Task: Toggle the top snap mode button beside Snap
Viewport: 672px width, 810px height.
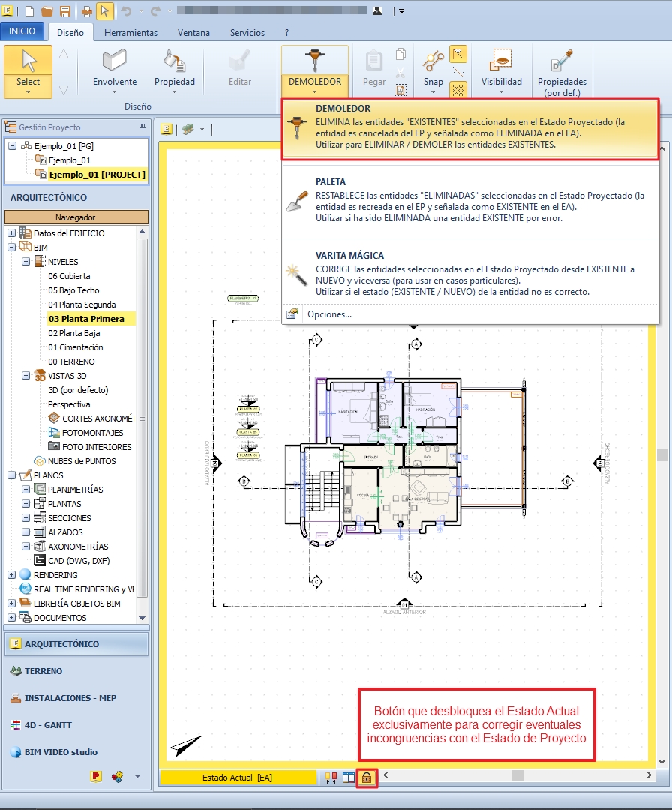Action: click(458, 54)
